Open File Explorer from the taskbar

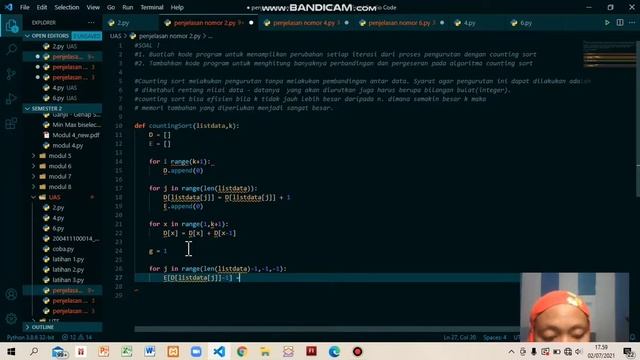(265, 351)
